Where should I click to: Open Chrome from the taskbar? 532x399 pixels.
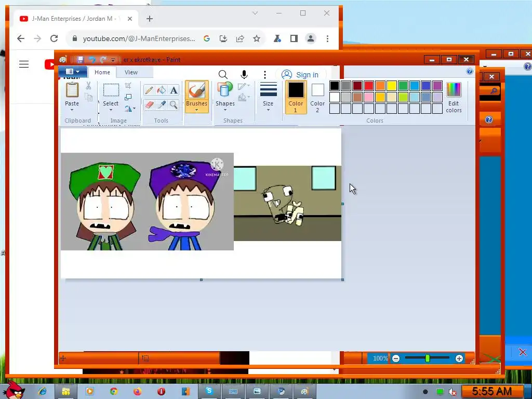coord(114,391)
